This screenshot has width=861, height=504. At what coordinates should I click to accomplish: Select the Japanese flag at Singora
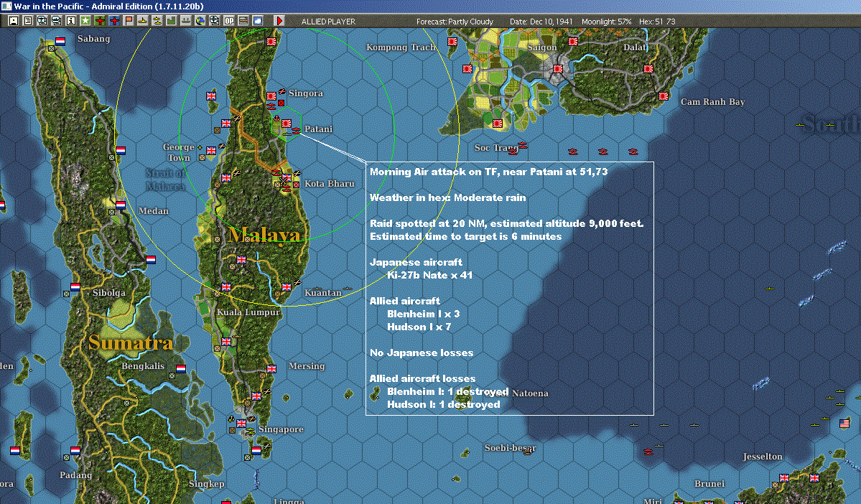click(271, 96)
